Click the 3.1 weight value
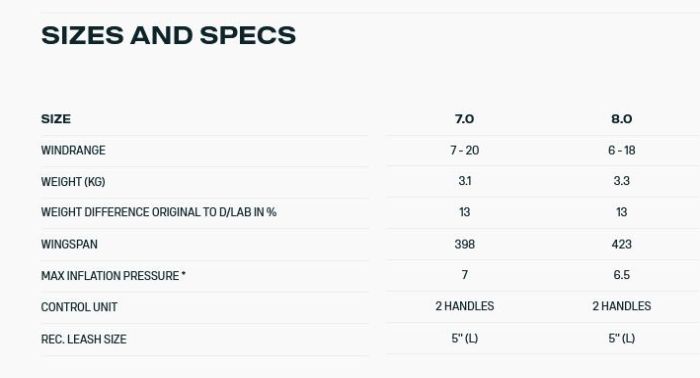This screenshot has height=378, width=700. 464,181
